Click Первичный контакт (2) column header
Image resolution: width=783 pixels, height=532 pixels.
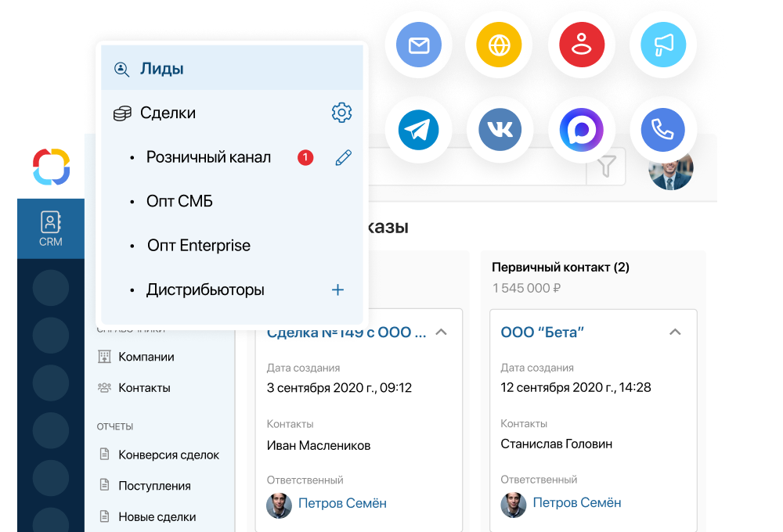[561, 268]
